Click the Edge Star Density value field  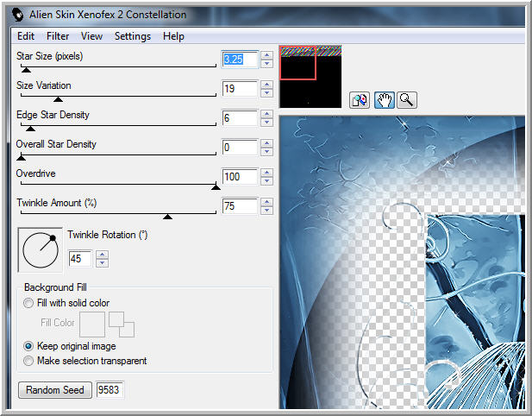point(240,118)
